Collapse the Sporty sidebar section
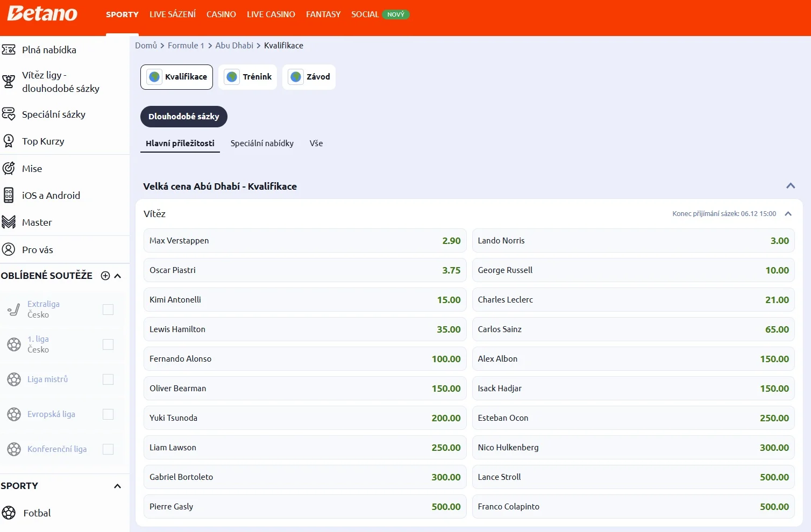The height and width of the screenshot is (532, 811). pyautogui.click(x=117, y=486)
